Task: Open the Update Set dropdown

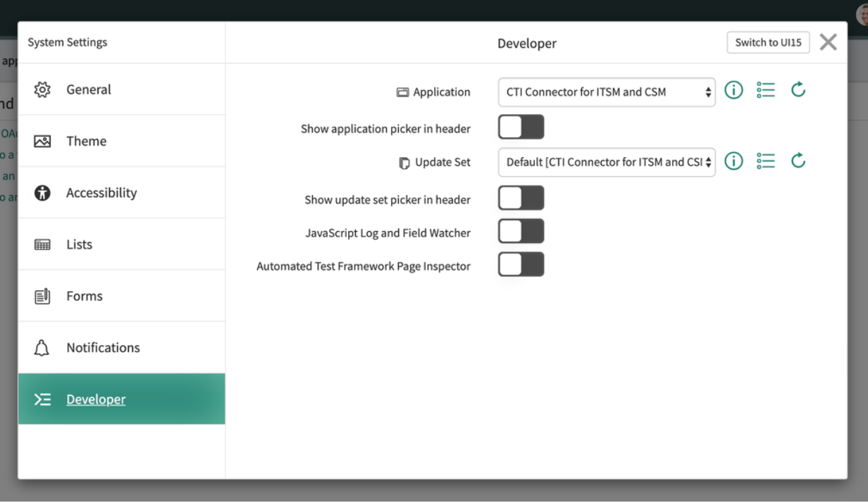Action: coord(606,162)
